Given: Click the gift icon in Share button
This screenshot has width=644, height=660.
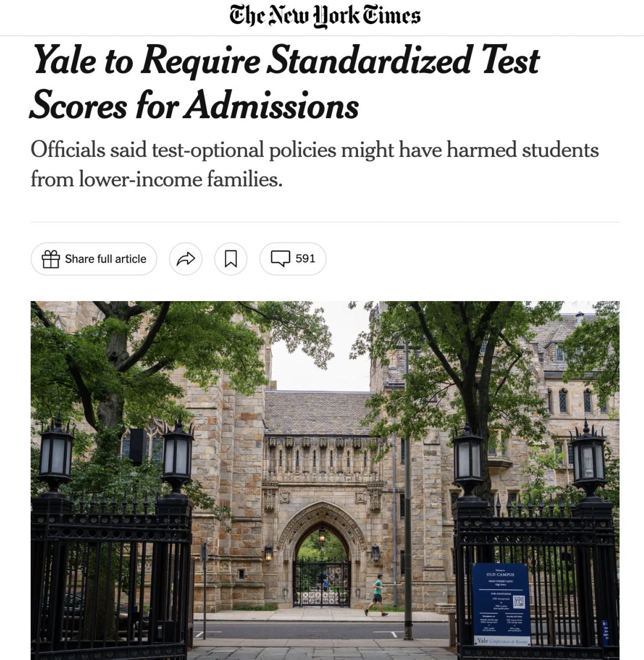Looking at the screenshot, I should click(x=51, y=259).
